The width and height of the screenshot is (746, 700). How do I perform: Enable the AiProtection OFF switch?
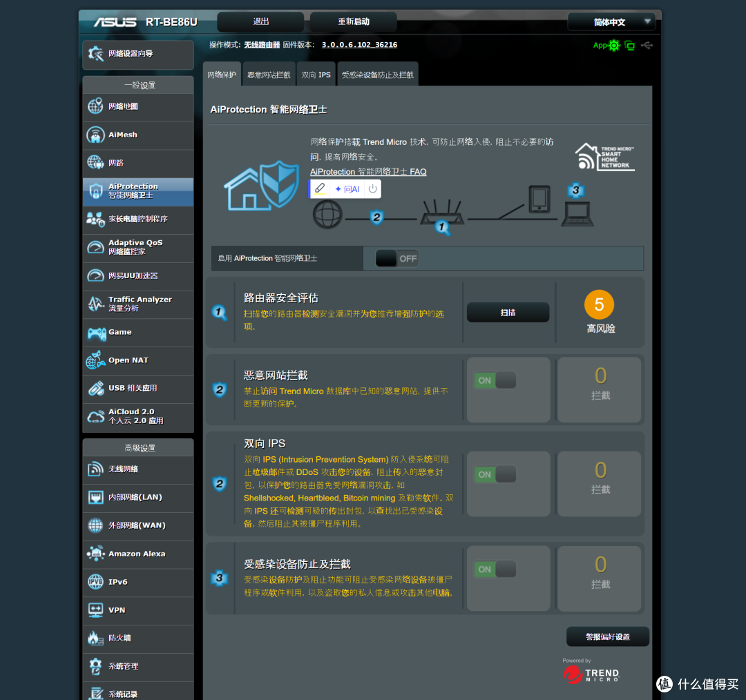coord(396,258)
